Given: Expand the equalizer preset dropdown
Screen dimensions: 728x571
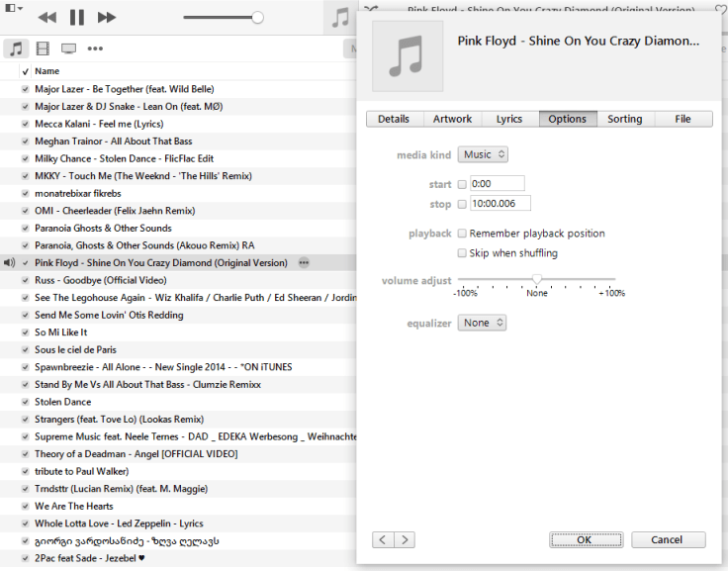Looking at the screenshot, I should pos(482,323).
